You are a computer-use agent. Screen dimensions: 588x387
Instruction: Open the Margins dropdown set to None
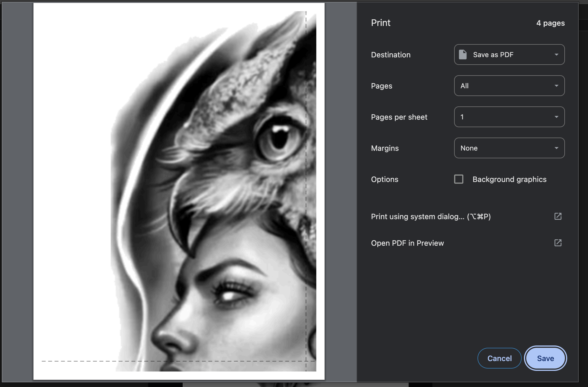point(509,148)
